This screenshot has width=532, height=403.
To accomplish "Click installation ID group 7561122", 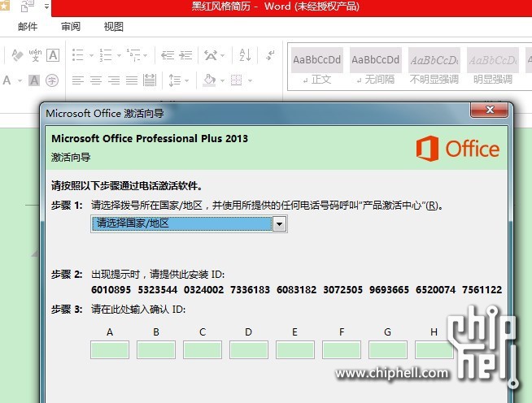I will click(x=482, y=290).
